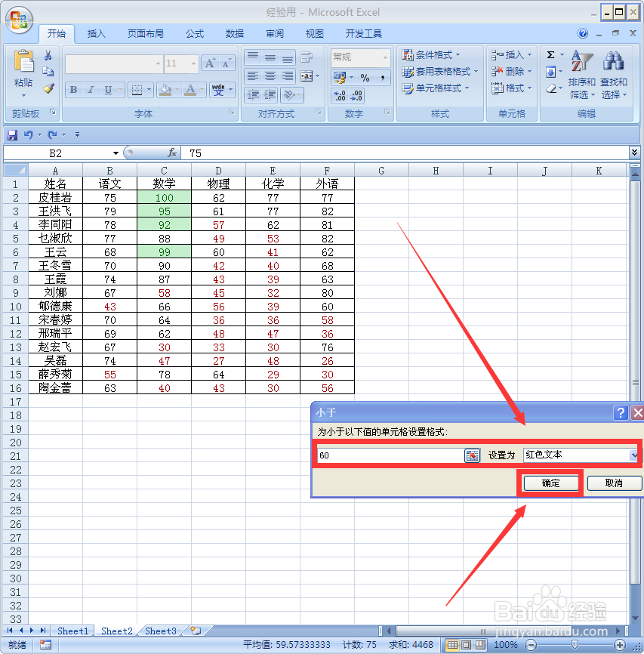The height and width of the screenshot is (654, 644).
Task: Click the Paste clipboard icon
Action: (23, 62)
